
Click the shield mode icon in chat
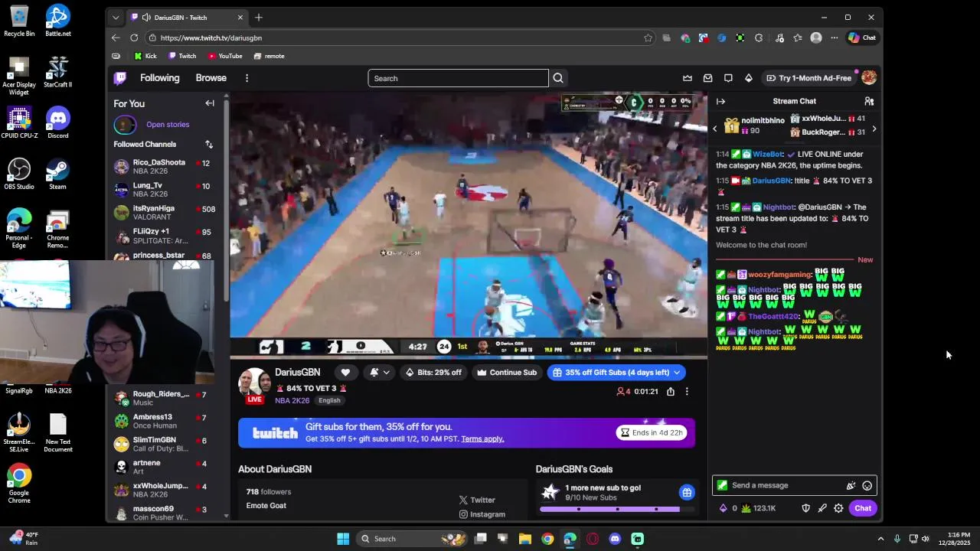[805, 508]
